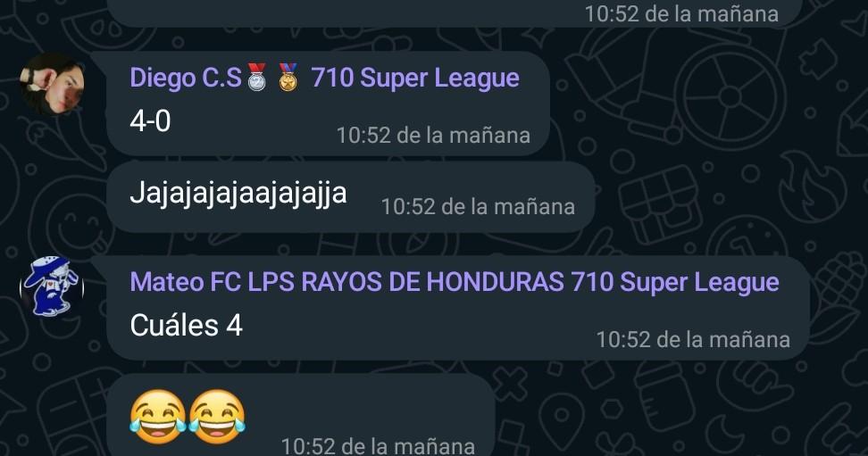
Task: Select the first laughing-crying emoji
Action: (158, 416)
